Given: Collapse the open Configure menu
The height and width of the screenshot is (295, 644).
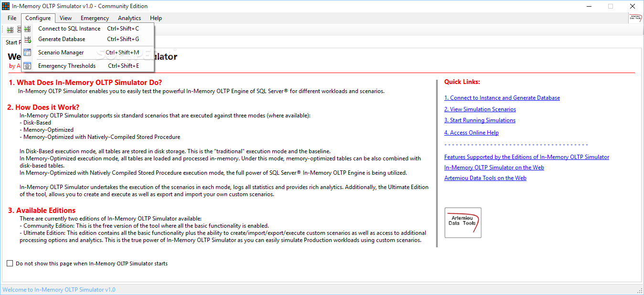Looking at the screenshot, I should [38, 18].
